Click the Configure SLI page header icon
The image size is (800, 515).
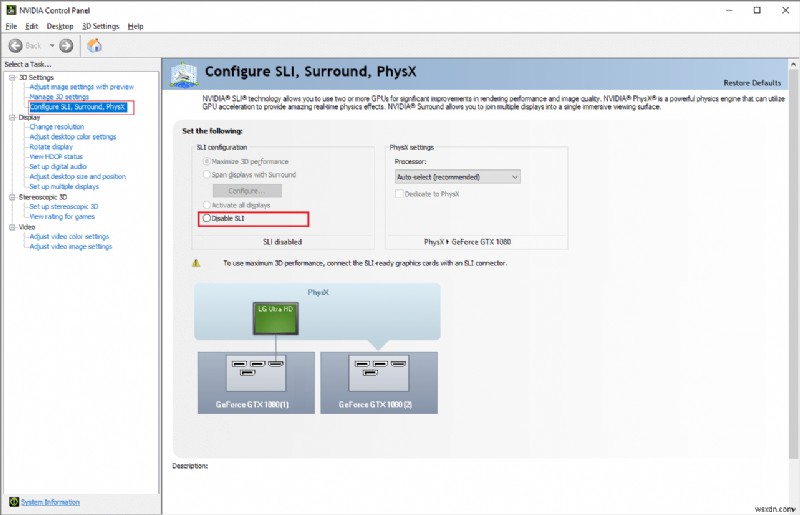[x=184, y=75]
